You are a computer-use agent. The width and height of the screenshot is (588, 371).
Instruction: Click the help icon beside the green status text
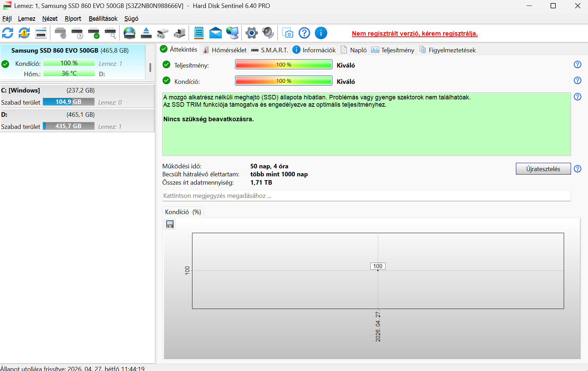[578, 97]
